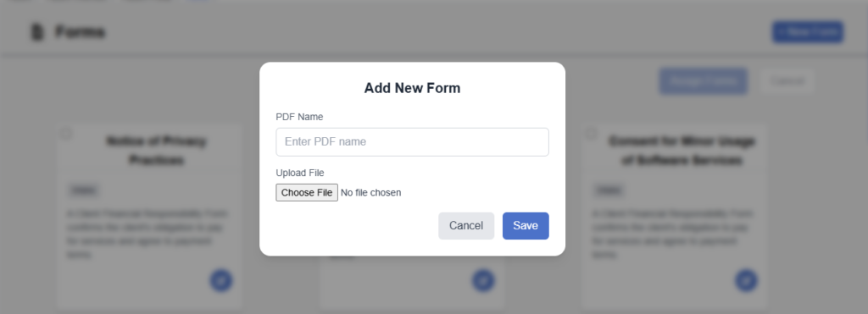Click the blurred New Form button in header
The width and height of the screenshot is (868, 314).
(x=808, y=32)
